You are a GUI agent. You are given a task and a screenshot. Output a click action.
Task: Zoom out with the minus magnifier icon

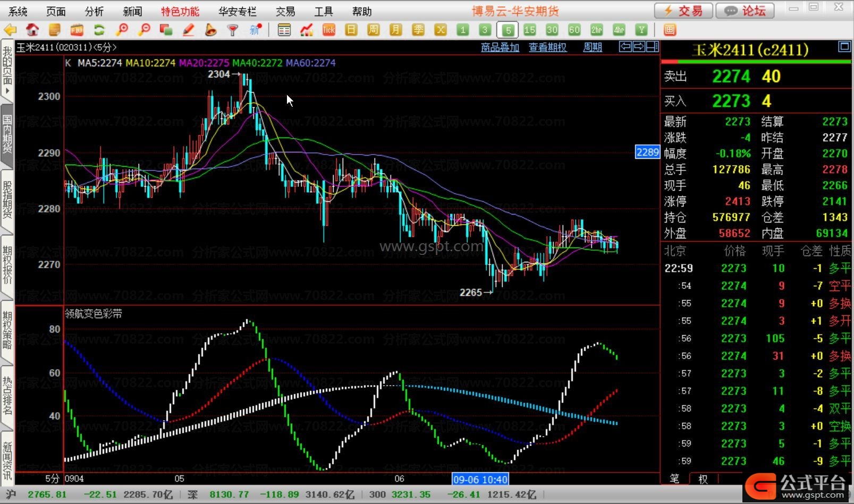tap(144, 30)
